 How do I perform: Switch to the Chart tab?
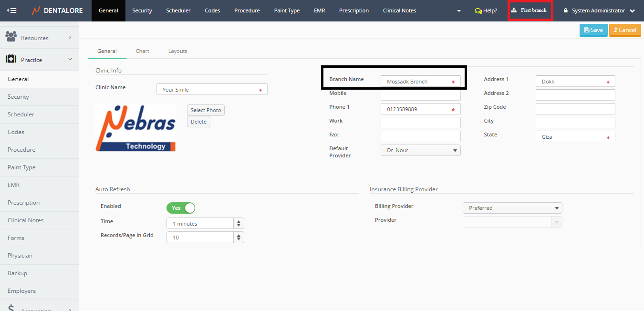(142, 51)
